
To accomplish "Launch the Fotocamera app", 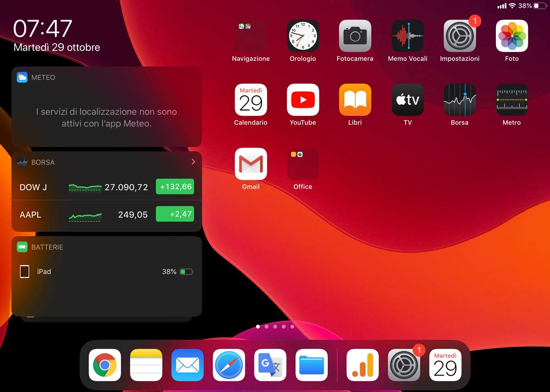I will pyautogui.click(x=355, y=36).
